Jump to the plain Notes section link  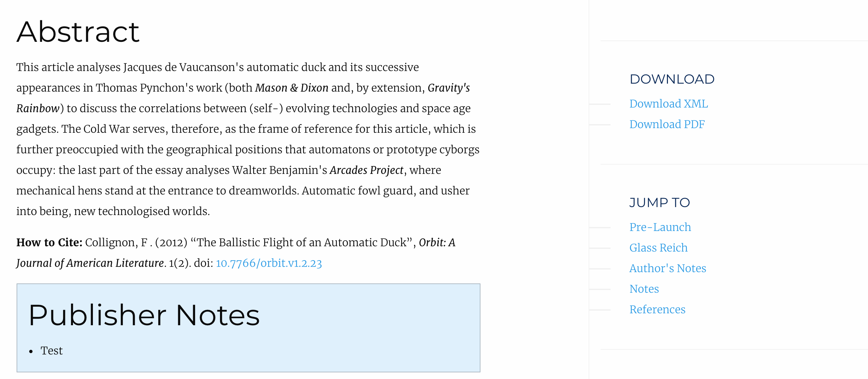(x=644, y=289)
